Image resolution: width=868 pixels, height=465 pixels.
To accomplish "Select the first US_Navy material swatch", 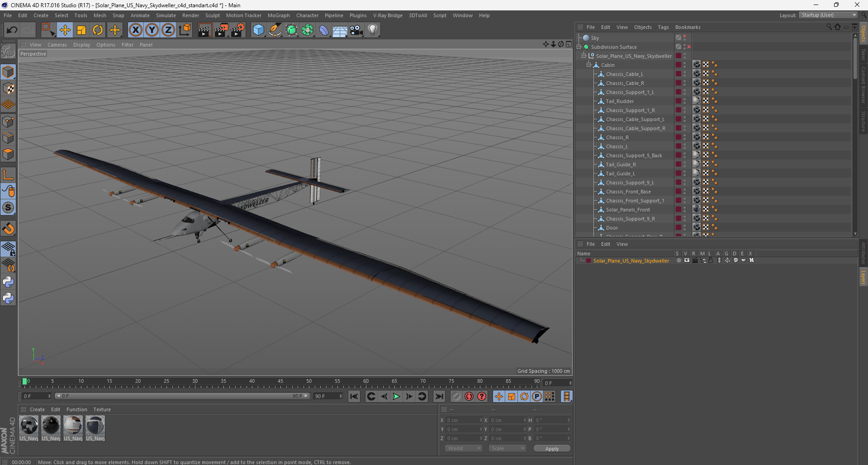I will tap(29, 428).
